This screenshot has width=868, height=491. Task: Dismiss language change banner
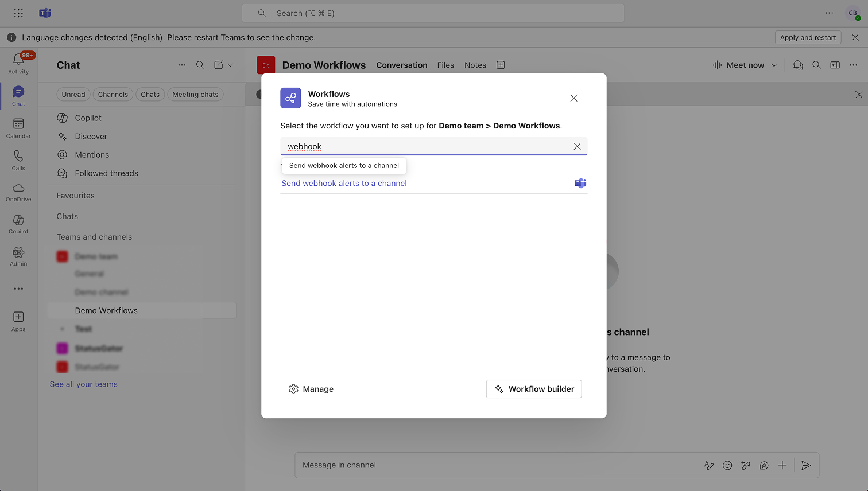point(855,37)
